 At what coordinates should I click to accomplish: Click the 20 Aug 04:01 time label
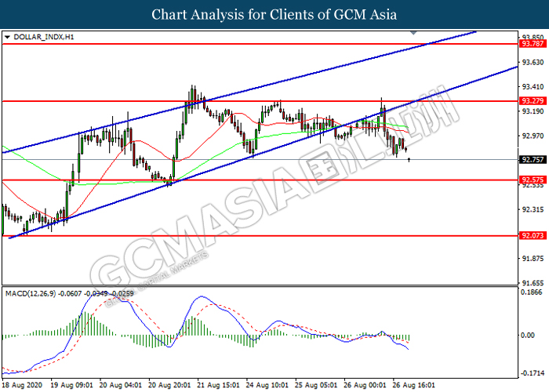tap(121, 385)
